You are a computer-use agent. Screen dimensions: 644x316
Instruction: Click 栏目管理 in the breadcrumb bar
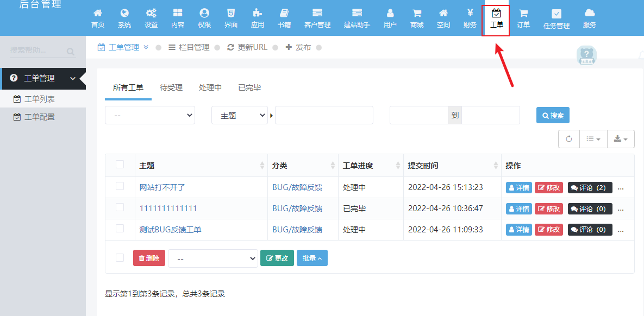click(189, 47)
